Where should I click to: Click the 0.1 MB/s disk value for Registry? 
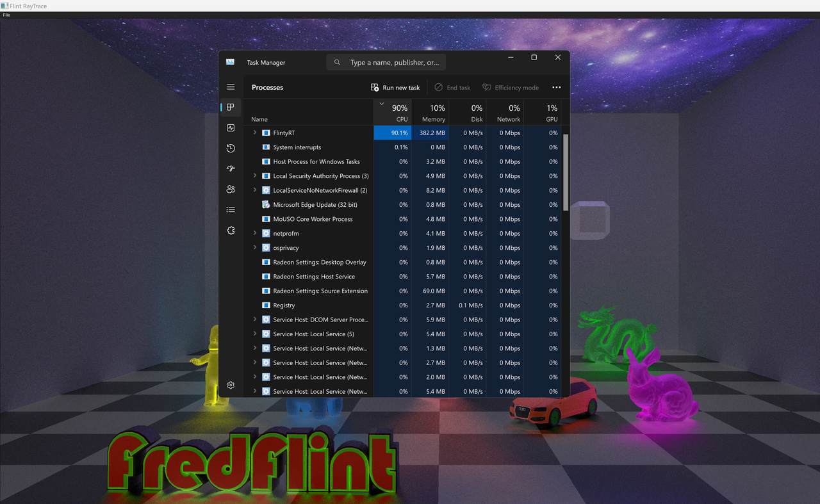click(471, 305)
